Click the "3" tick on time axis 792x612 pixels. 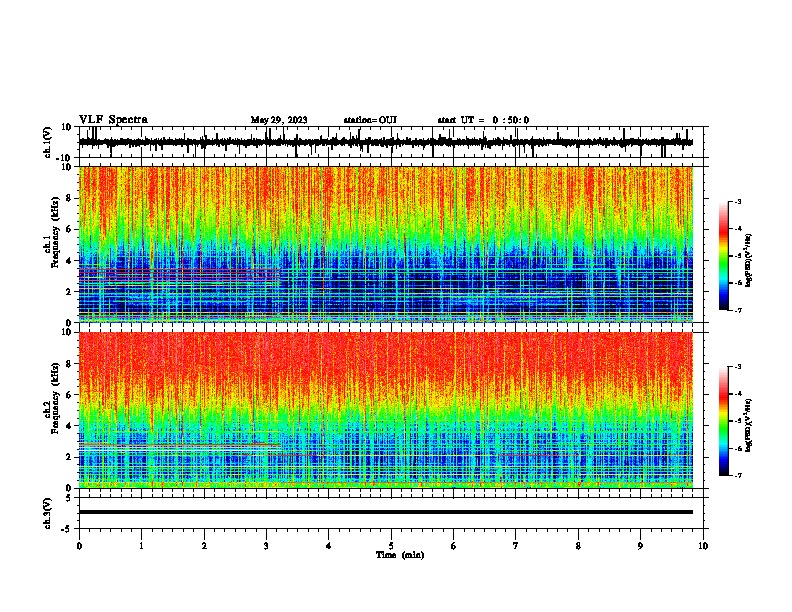point(266,546)
